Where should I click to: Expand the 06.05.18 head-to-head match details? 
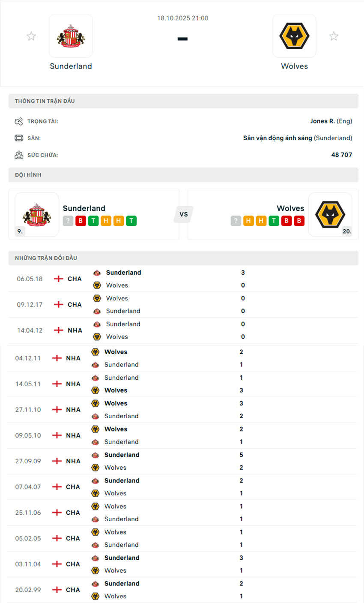[x=182, y=279]
